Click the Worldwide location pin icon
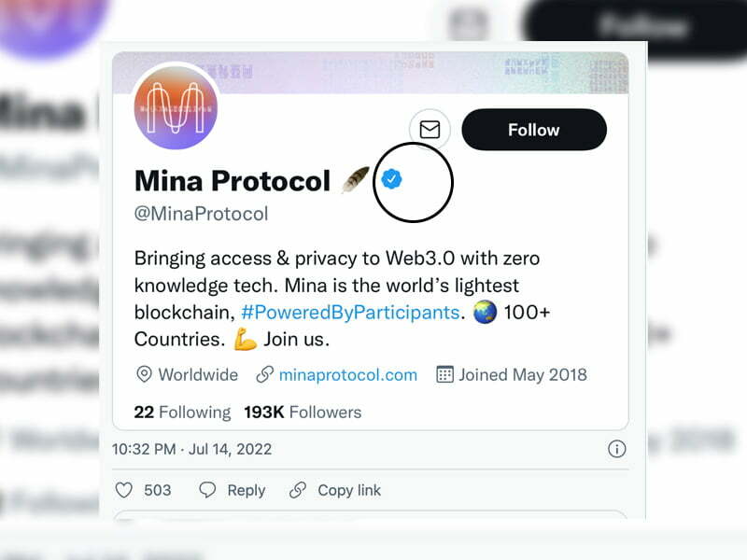Viewport: 747px width, 560px height. tap(144, 375)
